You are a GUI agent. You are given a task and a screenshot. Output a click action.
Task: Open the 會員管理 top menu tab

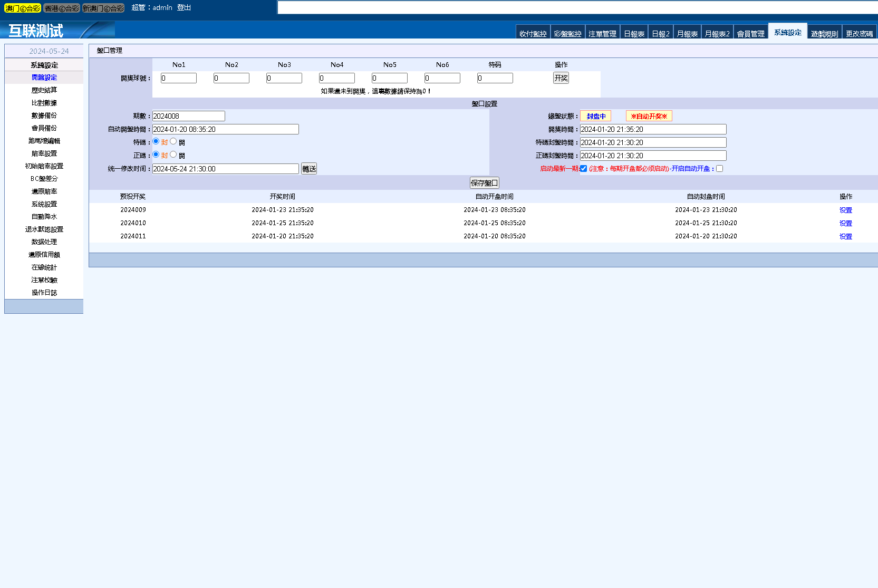point(751,33)
